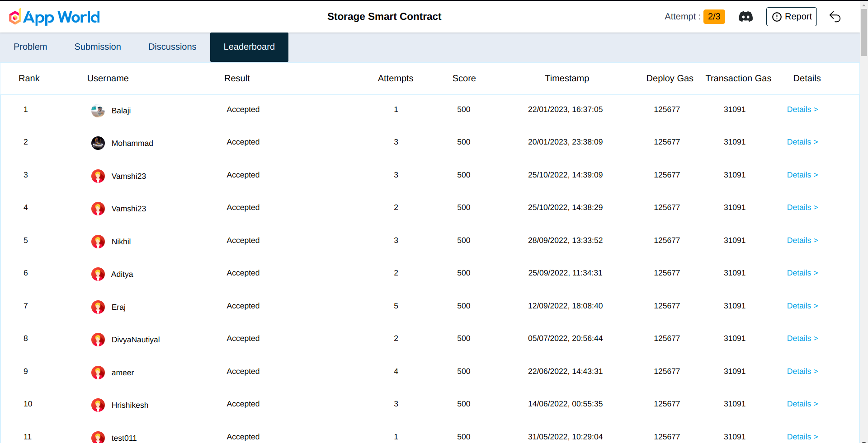Click the 2/3 attempt badge
Screen dimensions: 868x443
click(714, 16)
